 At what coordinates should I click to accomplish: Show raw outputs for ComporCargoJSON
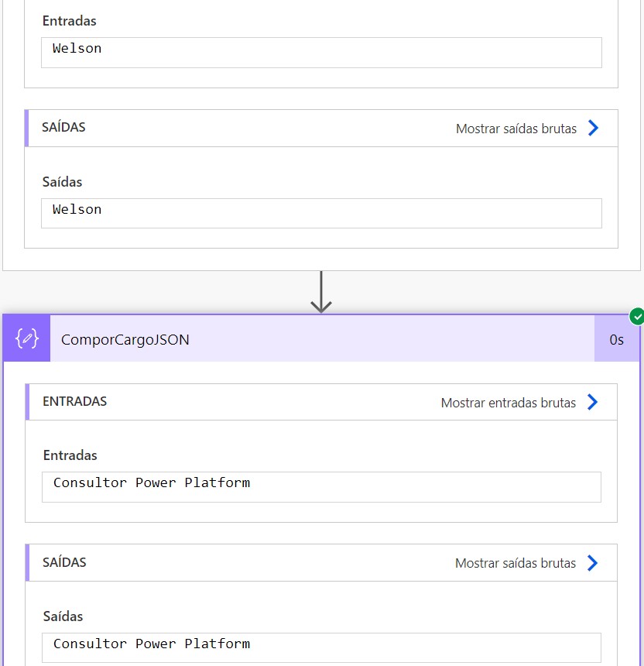click(515, 563)
